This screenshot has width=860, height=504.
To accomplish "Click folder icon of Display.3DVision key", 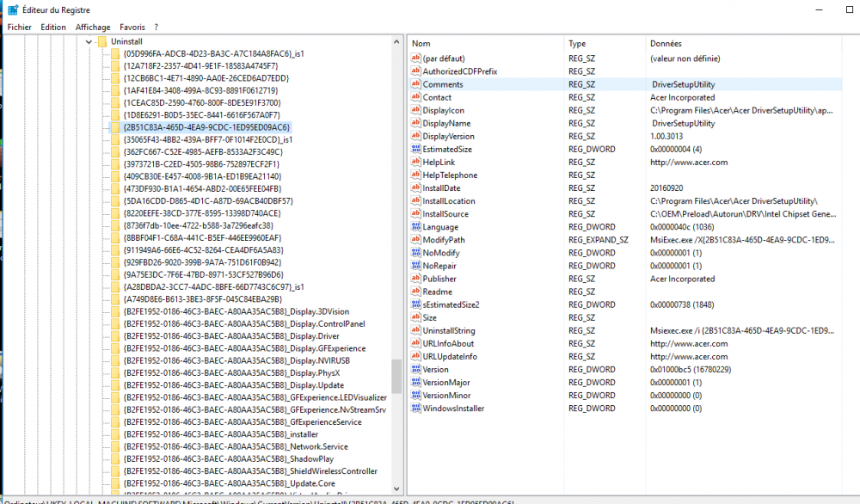I will click(115, 312).
